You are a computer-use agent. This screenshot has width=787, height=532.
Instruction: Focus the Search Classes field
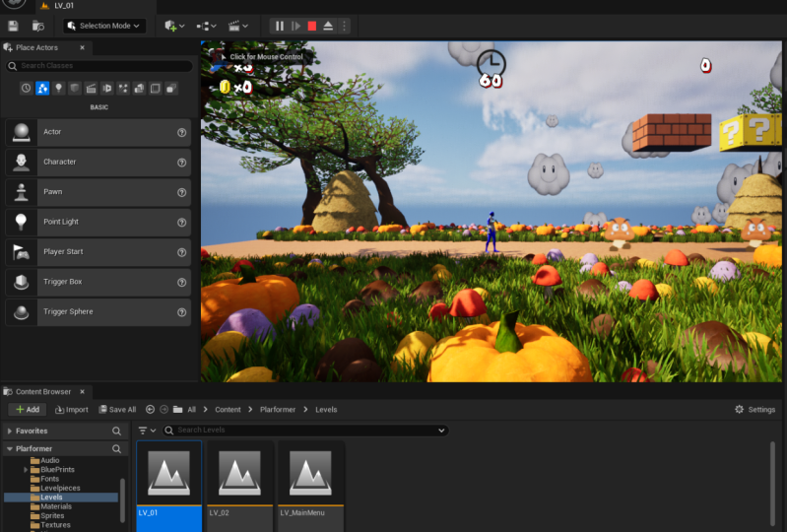coord(99,65)
